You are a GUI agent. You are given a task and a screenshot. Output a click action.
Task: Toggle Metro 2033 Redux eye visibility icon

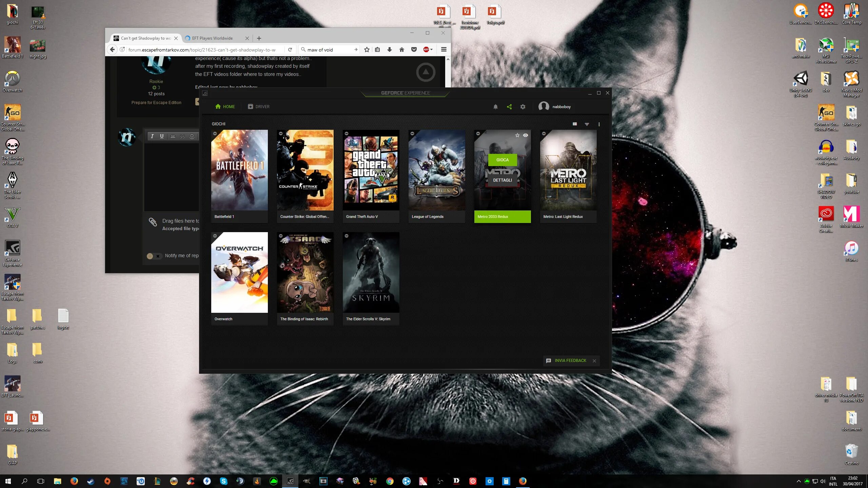pyautogui.click(x=526, y=135)
